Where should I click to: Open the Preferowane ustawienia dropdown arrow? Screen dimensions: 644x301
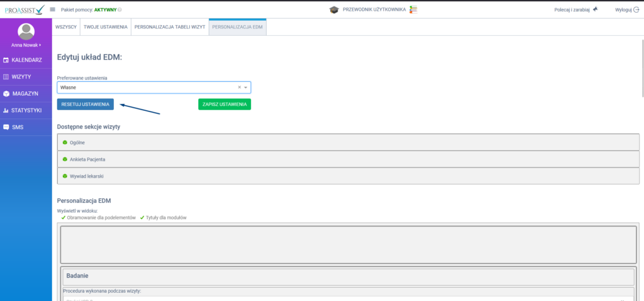246,88
